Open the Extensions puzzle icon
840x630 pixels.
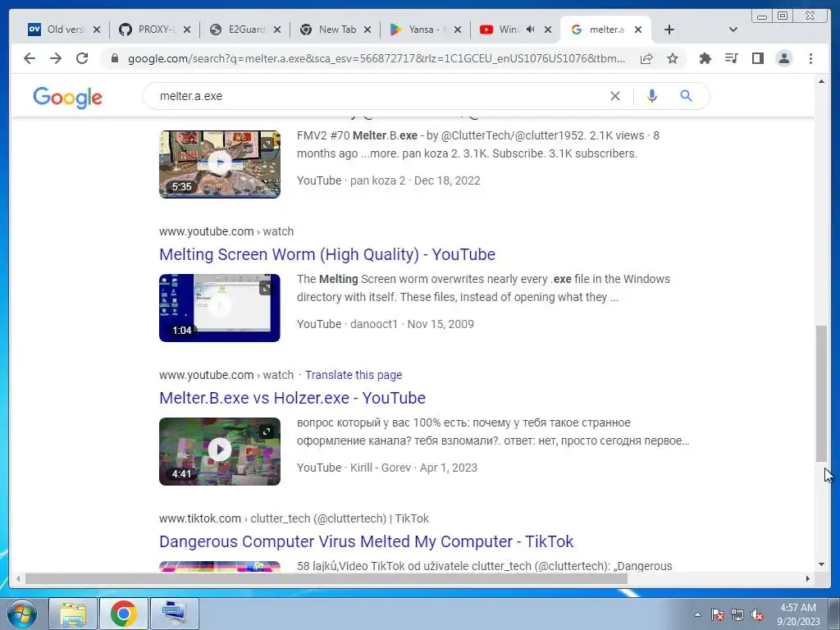coord(705,58)
